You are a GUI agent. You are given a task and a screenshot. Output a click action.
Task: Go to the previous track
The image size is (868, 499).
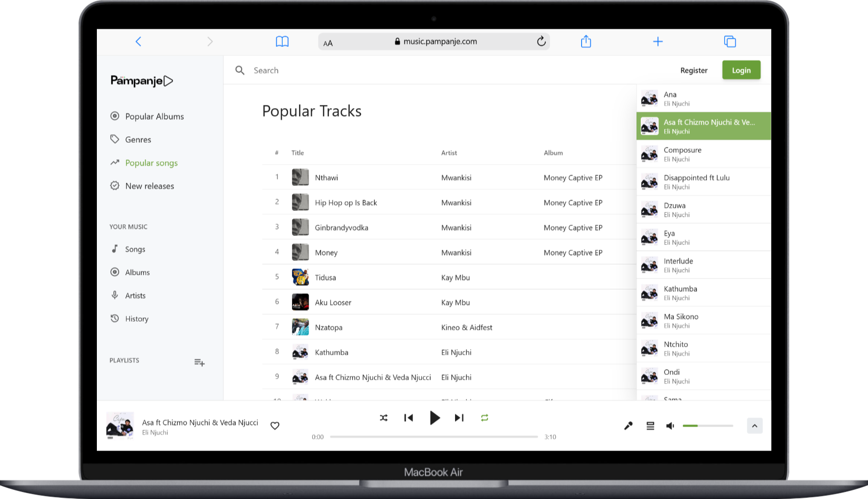click(x=408, y=418)
